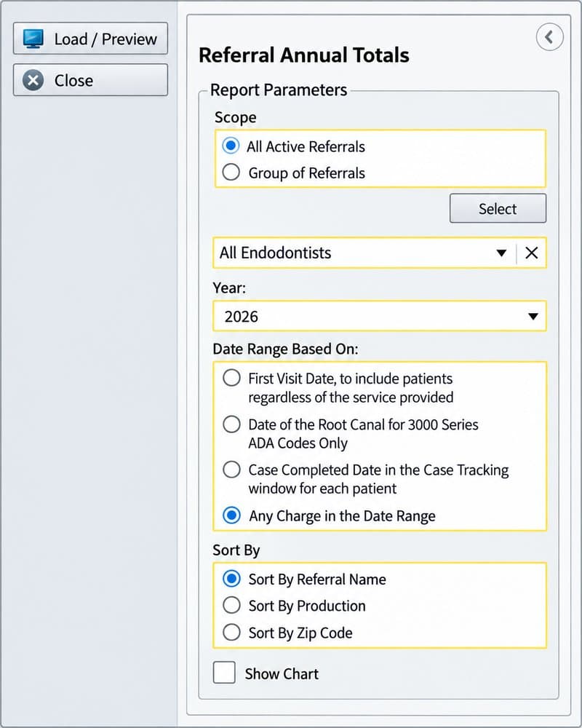Viewport: 582px width, 728px height.
Task: Click the Year: label
Action: point(229,288)
